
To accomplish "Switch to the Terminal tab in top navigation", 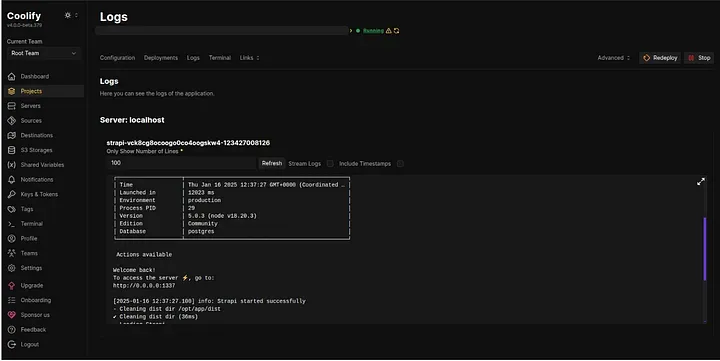I will 220,58.
